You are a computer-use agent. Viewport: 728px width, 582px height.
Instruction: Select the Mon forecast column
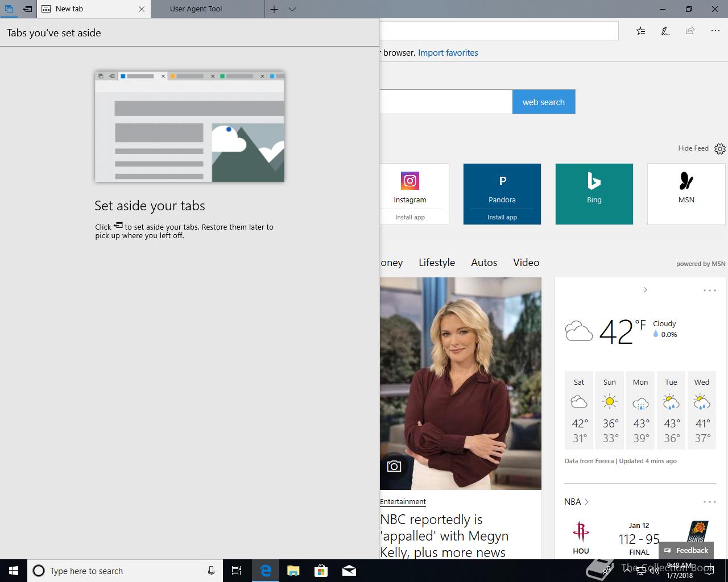tap(640, 410)
